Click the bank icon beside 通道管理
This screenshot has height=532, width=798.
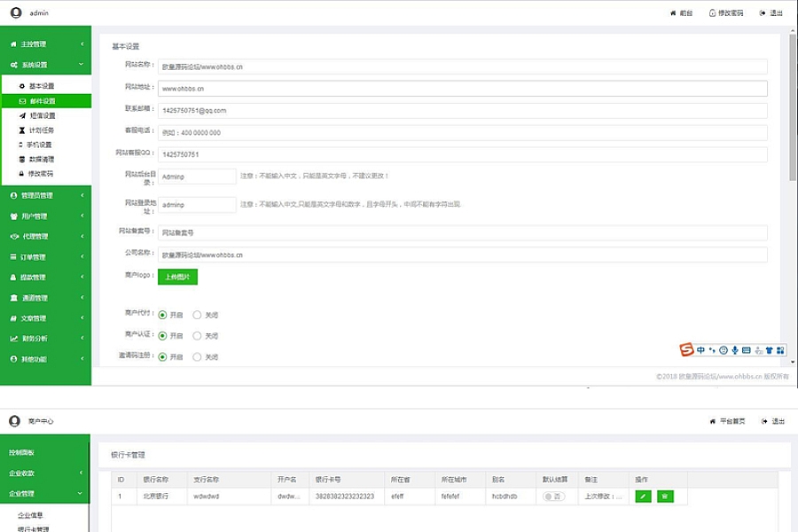point(14,298)
